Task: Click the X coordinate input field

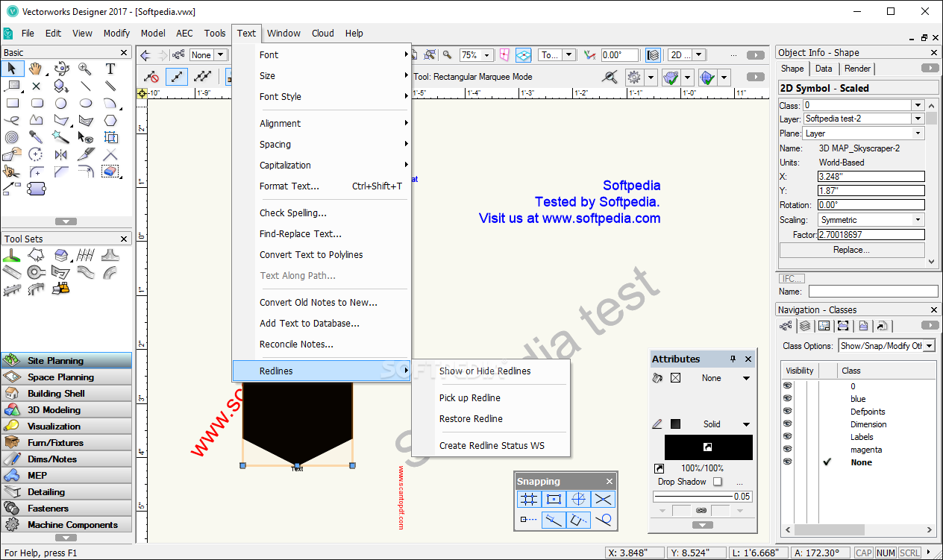Action: click(871, 177)
